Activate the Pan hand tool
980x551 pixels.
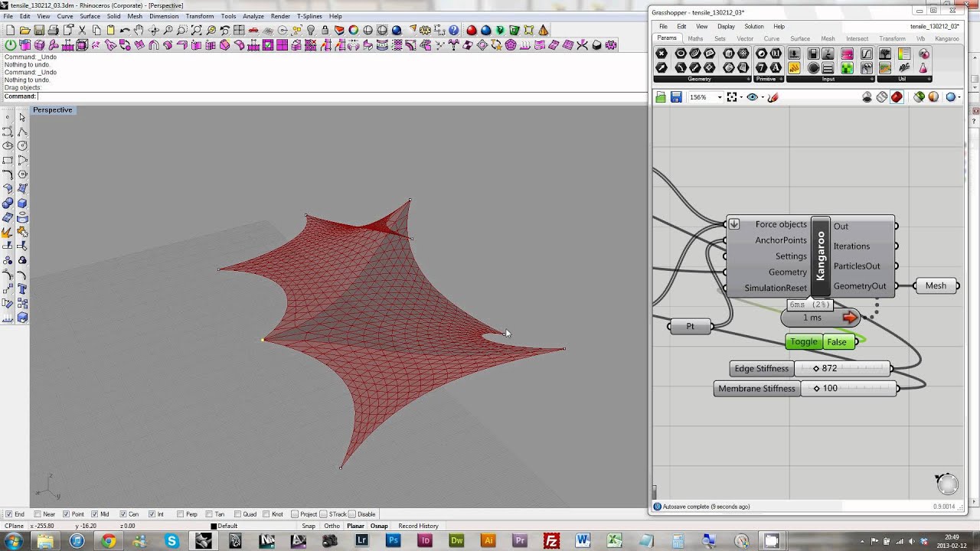point(139,31)
